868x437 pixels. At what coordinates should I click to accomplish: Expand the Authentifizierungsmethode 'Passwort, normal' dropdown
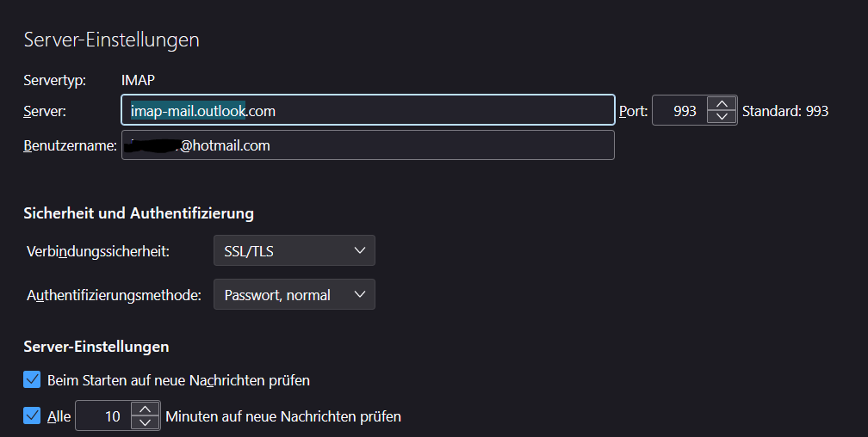coord(294,295)
